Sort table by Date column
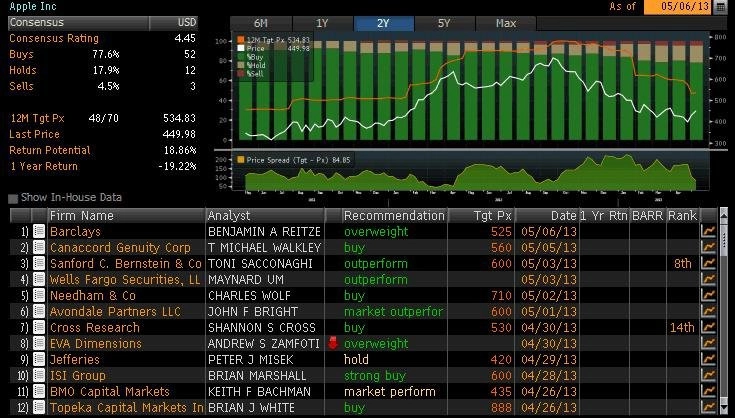735x418 pixels. [547, 216]
